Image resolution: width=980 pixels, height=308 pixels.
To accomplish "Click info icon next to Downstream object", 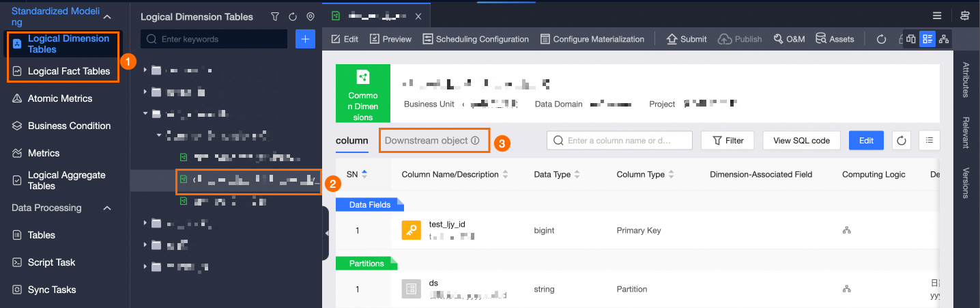I will [475, 141].
